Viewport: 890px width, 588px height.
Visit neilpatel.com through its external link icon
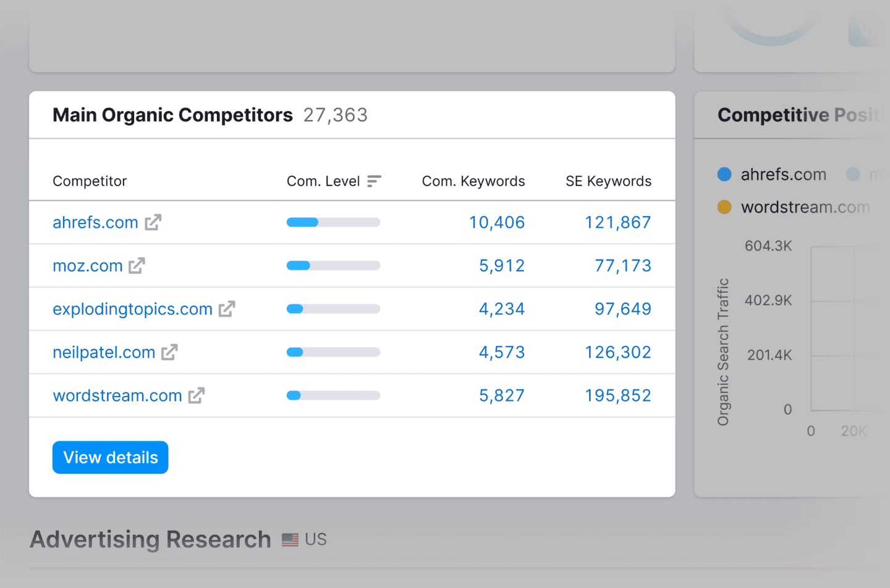tap(169, 352)
